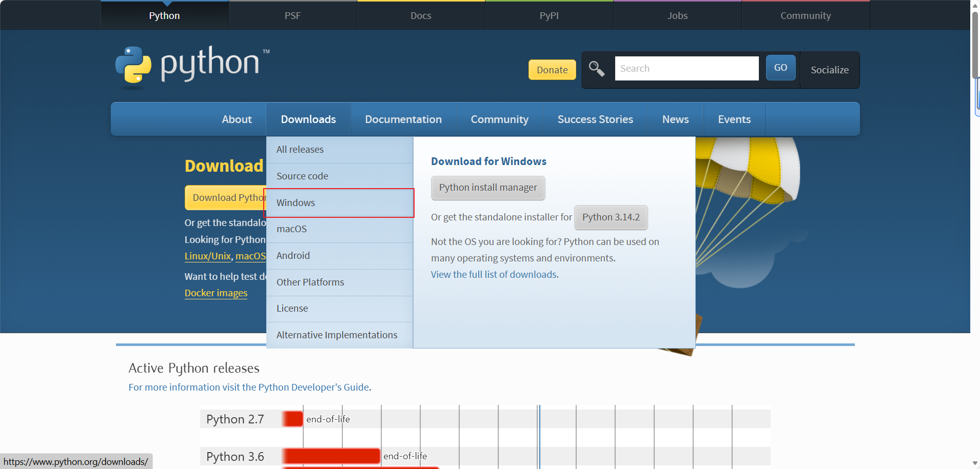This screenshot has height=469, width=980.
Task: Click the Python 3.6 release row label
Action: pos(235,457)
